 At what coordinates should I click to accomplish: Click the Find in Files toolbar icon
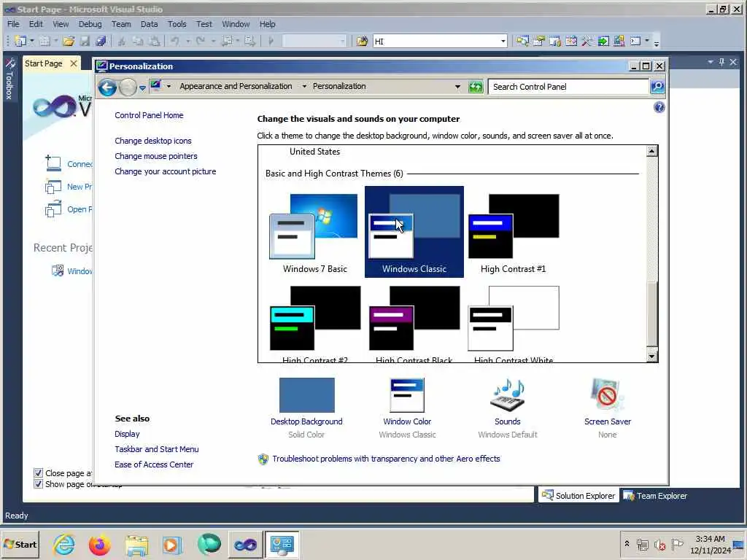[362, 41]
